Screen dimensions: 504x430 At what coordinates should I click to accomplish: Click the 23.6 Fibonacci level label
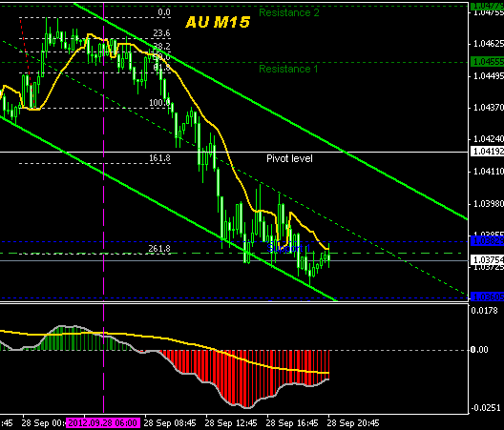click(x=161, y=33)
